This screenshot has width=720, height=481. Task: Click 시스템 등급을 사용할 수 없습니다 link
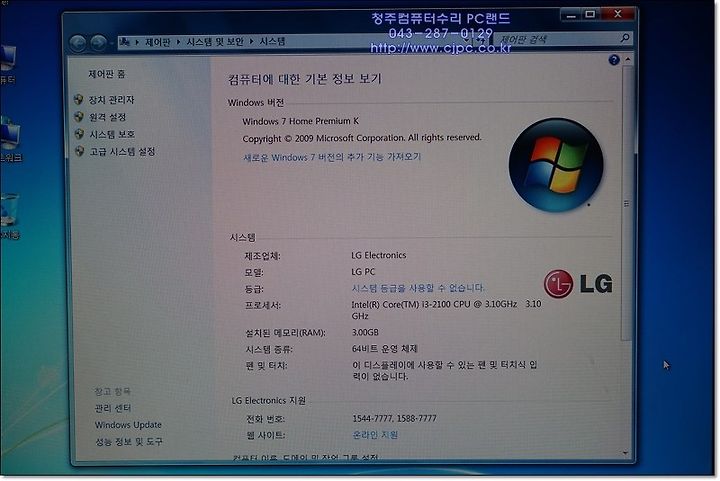[x=417, y=288]
